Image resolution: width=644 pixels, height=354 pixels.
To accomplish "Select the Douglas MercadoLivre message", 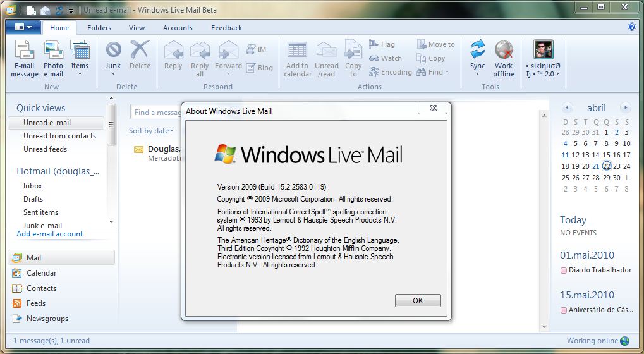I will [x=157, y=153].
